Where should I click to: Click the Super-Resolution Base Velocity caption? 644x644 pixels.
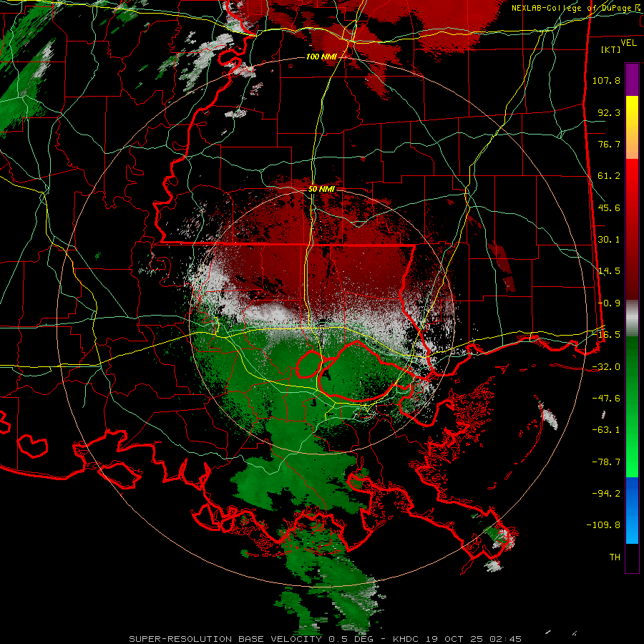pos(326,639)
